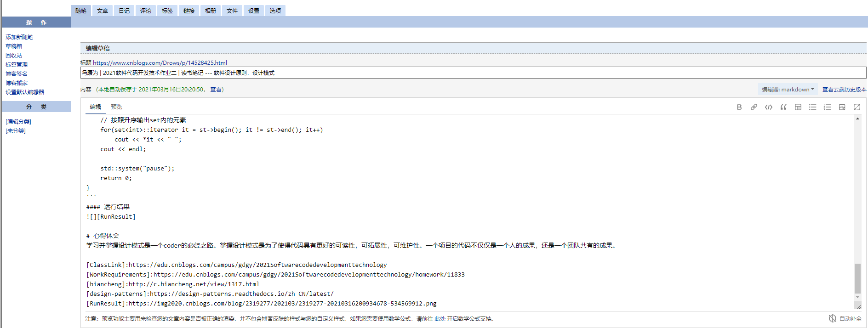Open the 文章 tab
The width and height of the screenshot is (868, 328).
tap(103, 11)
